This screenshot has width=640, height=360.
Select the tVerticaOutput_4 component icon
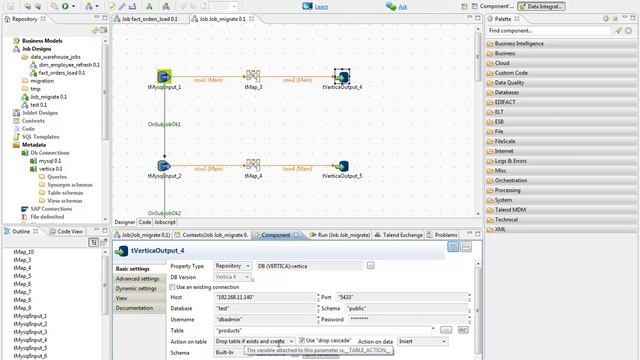click(342, 76)
